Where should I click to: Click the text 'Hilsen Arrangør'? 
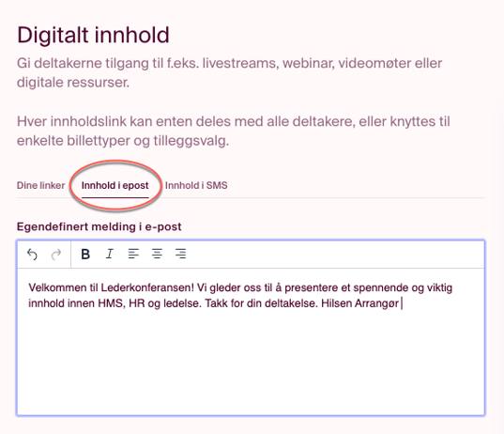click(360, 303)
